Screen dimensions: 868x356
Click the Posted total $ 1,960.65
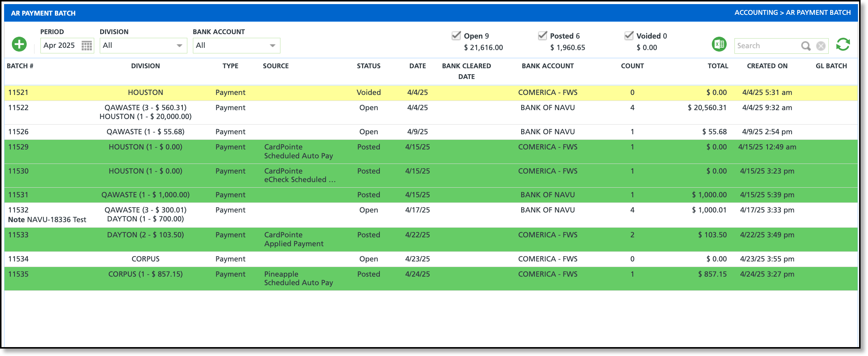[x=568, y=47]
